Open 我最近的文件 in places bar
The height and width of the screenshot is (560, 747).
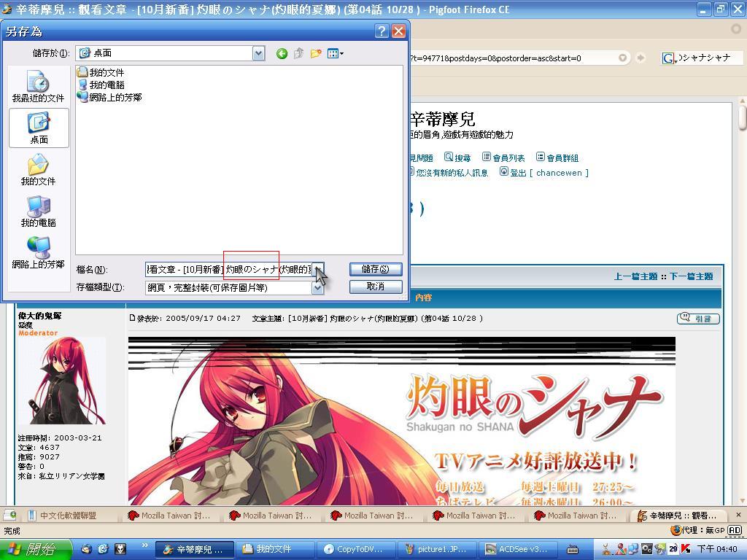pyautogui.click(x=38, y=87)
